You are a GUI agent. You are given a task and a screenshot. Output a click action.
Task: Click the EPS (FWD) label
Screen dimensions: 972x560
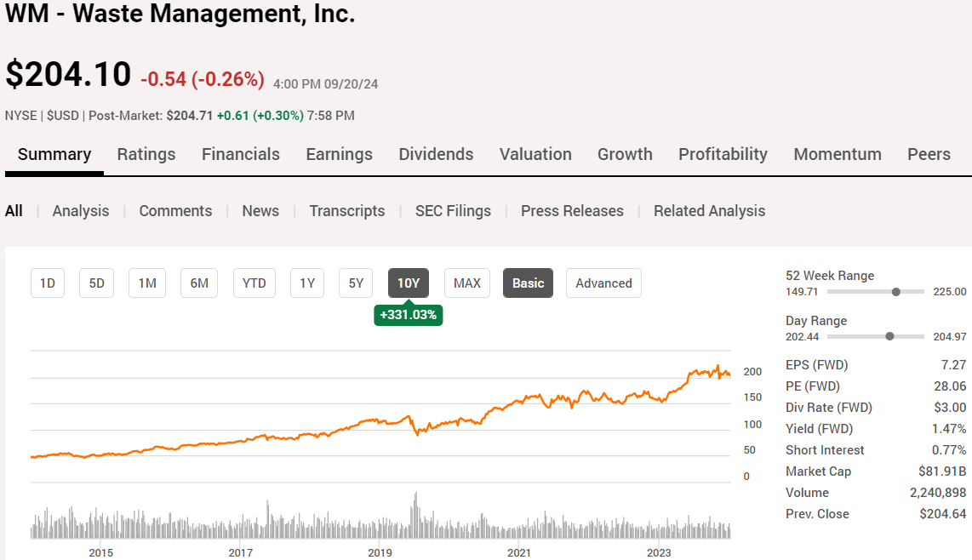[816, 364]
